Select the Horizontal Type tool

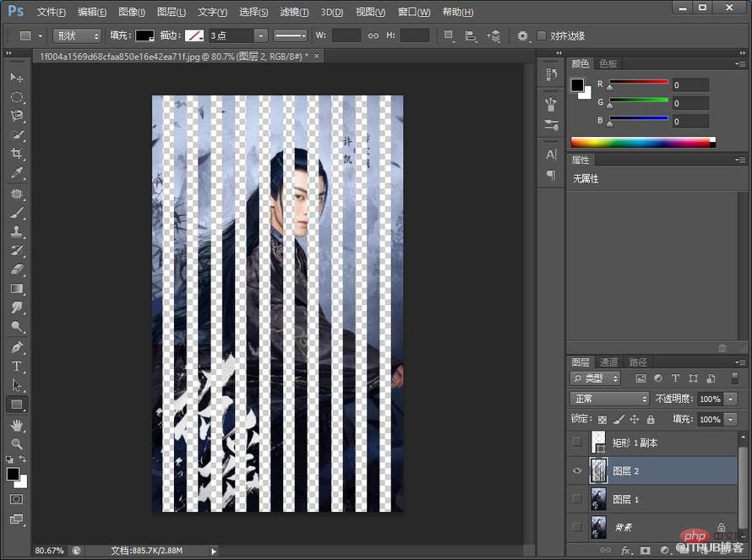click(17, 367)
